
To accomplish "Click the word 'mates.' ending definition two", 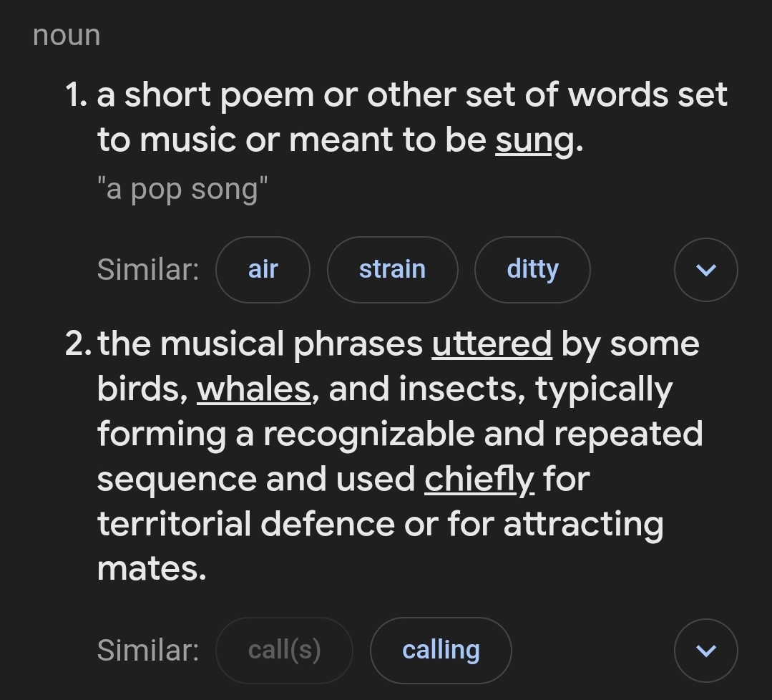I will click(152, 569).
